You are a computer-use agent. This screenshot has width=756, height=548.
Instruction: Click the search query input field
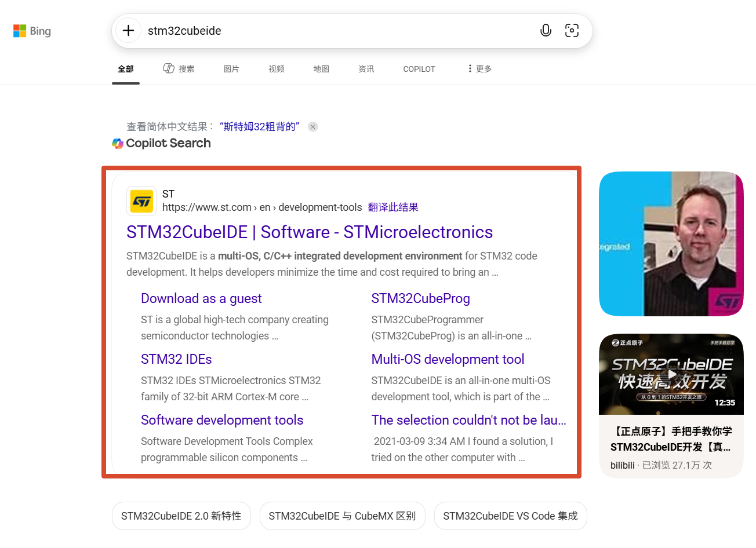pos(336,31)
